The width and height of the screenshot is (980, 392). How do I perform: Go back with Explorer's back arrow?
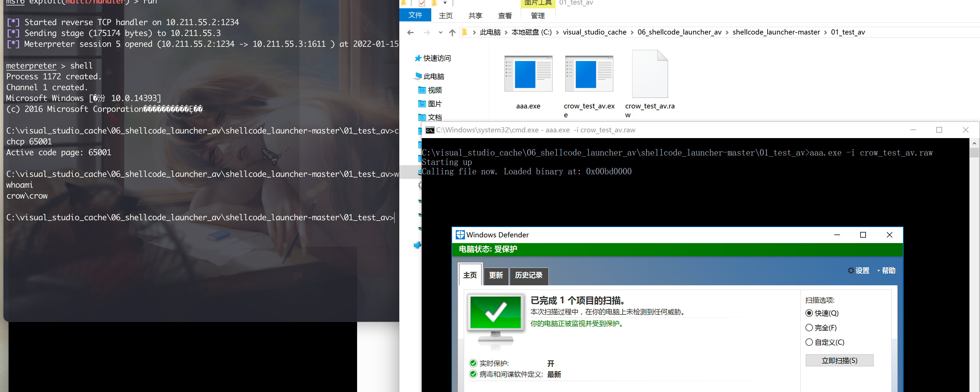pos(410,32)
